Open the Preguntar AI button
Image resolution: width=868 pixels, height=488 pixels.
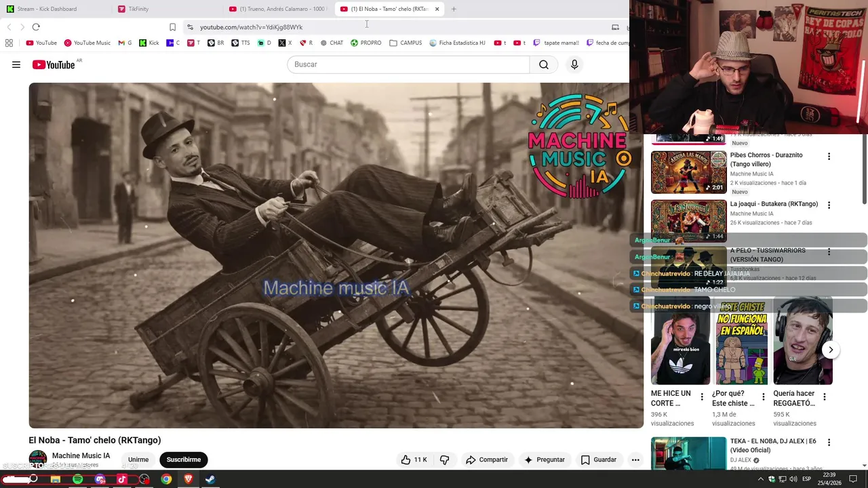click(x=545, y=460)
